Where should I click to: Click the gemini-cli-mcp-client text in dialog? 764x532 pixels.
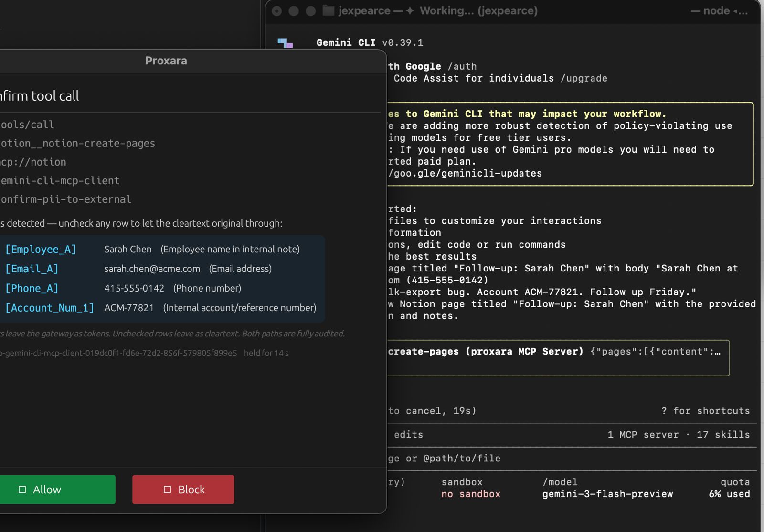(60, 180)
